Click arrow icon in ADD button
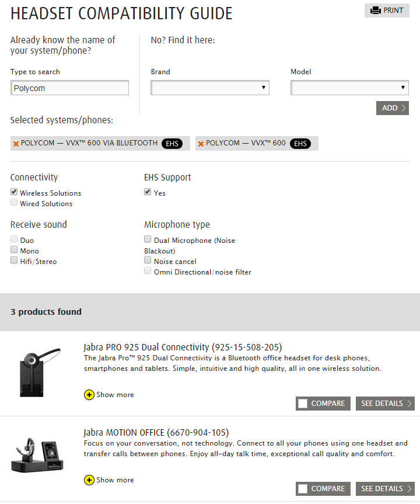This screenshot has height=504, width=420. [404, 108]
